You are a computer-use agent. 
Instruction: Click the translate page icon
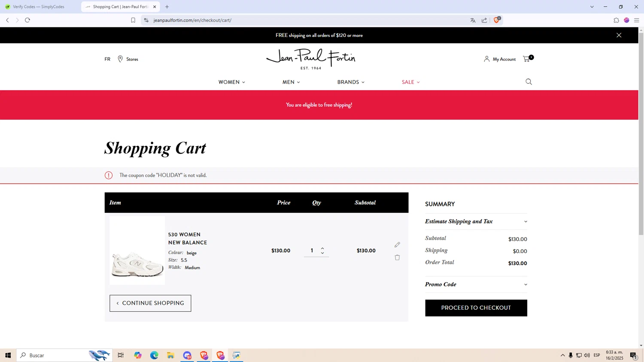(473, 20)
